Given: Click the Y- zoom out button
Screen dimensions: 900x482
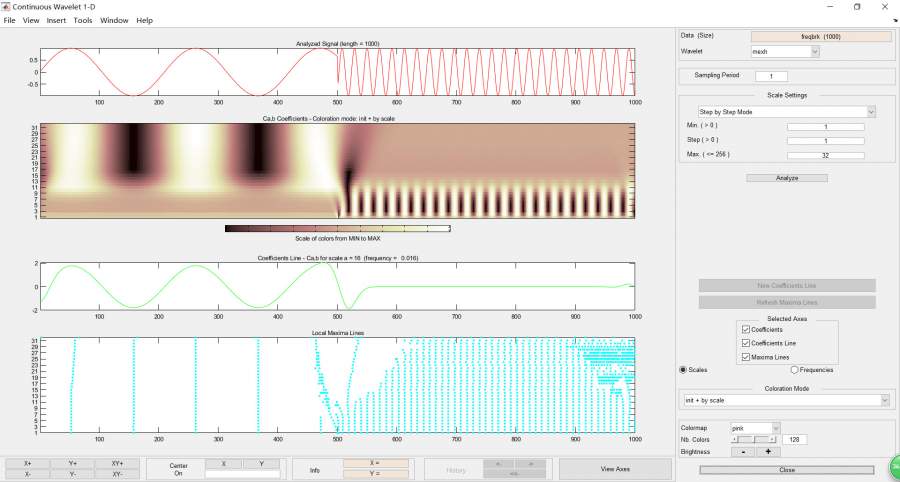Looking at the screenshot, I should pyautogui.click(x=73, y=474).
